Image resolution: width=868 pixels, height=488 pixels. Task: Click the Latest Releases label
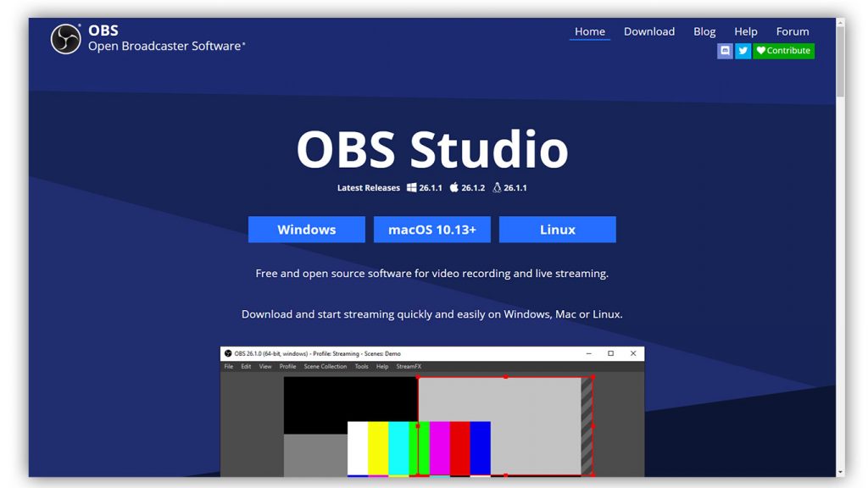coord(368,187)
